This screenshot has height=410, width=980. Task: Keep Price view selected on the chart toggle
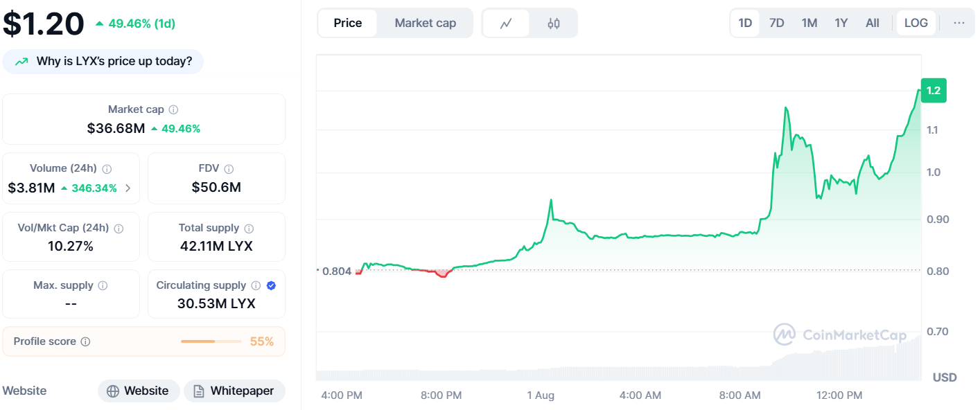(347, 22)
